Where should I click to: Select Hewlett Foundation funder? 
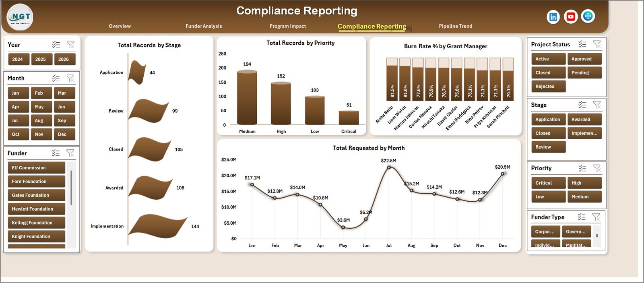pyautogui.click(x=36, y=209)
